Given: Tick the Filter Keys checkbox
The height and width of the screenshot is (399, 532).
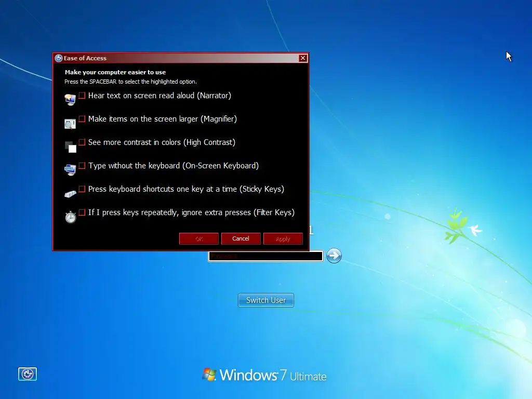Looking at the screenshot, I should coord(82,212).
